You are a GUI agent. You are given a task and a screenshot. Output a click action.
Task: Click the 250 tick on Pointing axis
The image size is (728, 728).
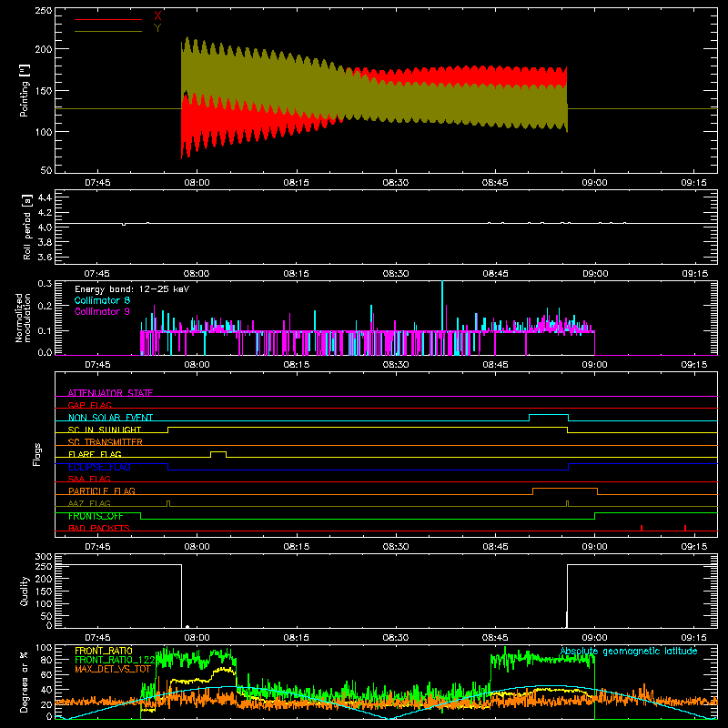[44, 10]
